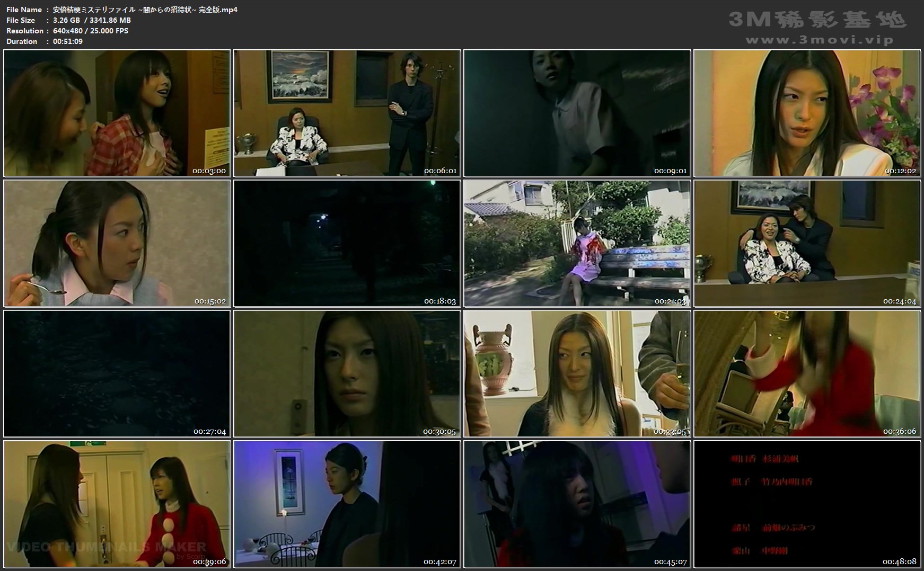This screenshot has width=924, height=571.
Task: Click the thumbnail timestamped 00:45:07
Action: 577,504
